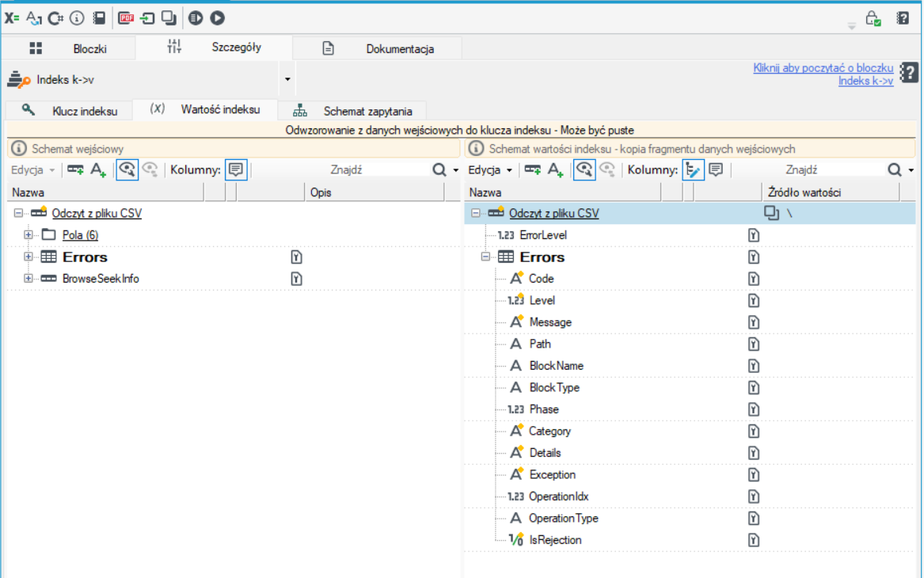Collapse Odczyt z pliku CSV in input schema
The height and width of the screenshot is (578, 924).
pos(18,213)
